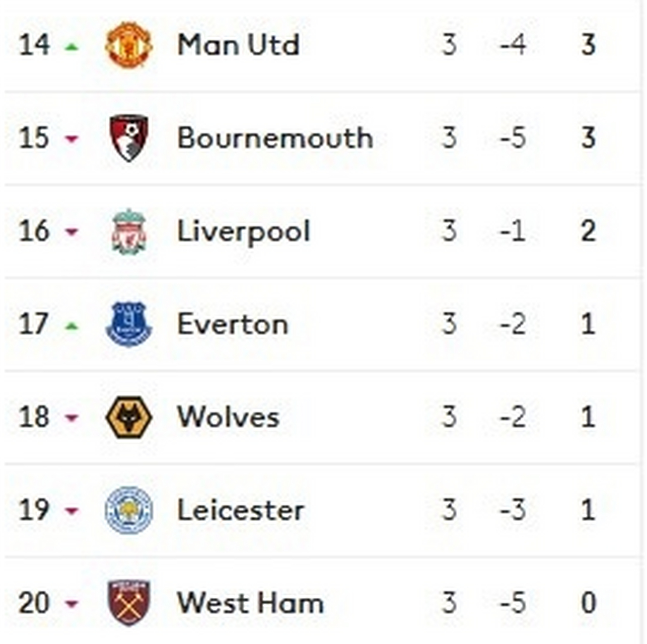
Task: Click West Ham's goal difference of -5
Action: [513, 603]
